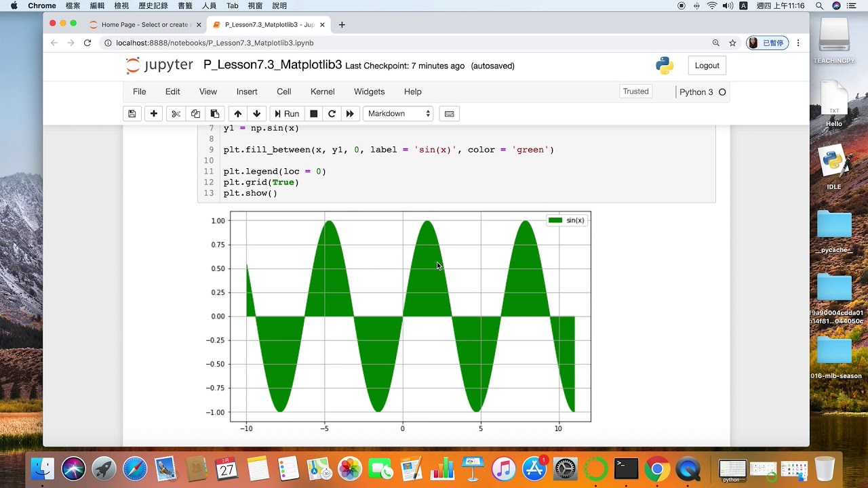The height and width of the screenshot is (488, 868).
Task: Open System Preferences in the Dock
Action: [565, 468]
